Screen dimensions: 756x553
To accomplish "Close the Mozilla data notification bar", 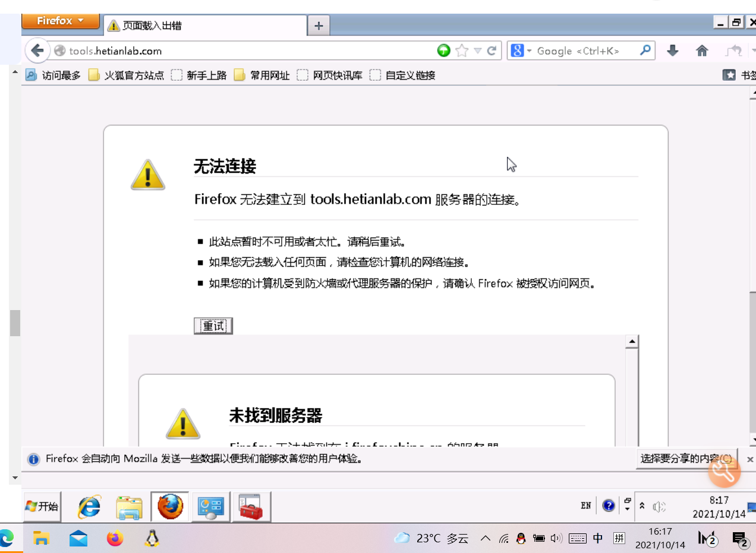I will coord(749,459).
